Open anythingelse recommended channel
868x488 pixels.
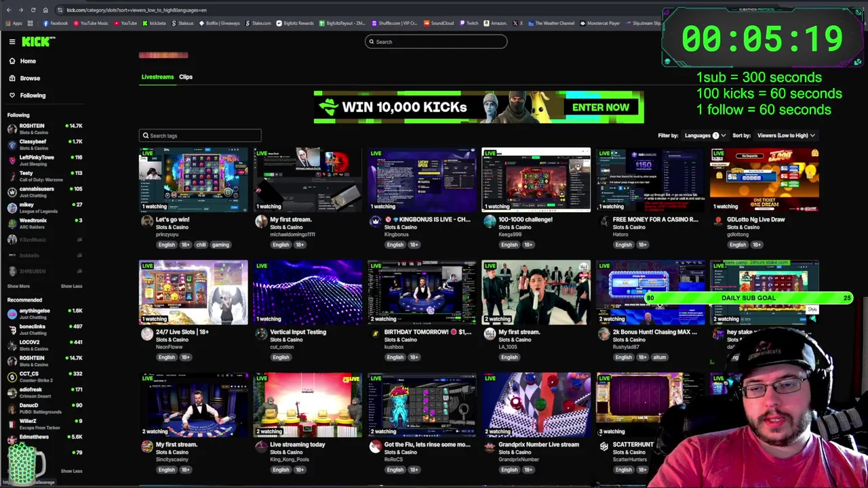(45, 314)
